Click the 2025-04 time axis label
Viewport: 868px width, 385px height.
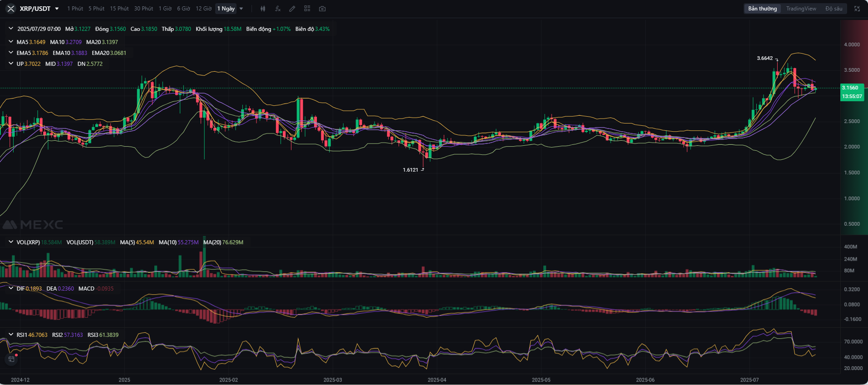[x=437, y=380]
